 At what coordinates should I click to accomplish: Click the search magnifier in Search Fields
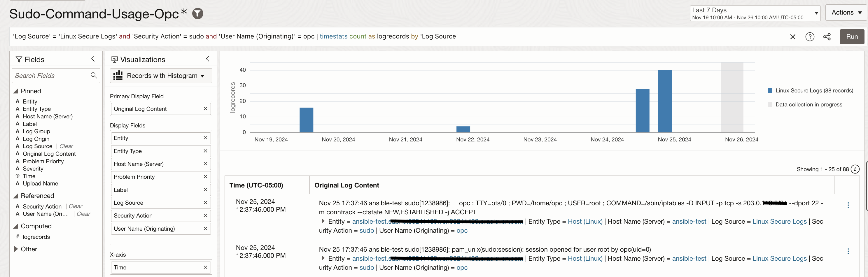[x=94, y=76]
